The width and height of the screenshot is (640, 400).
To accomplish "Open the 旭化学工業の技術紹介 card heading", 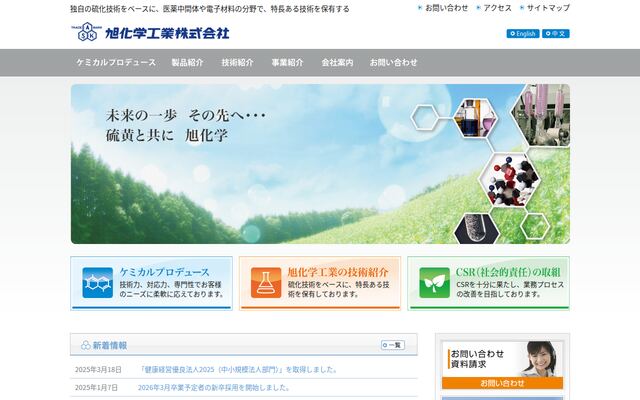I will pos(338,272).
